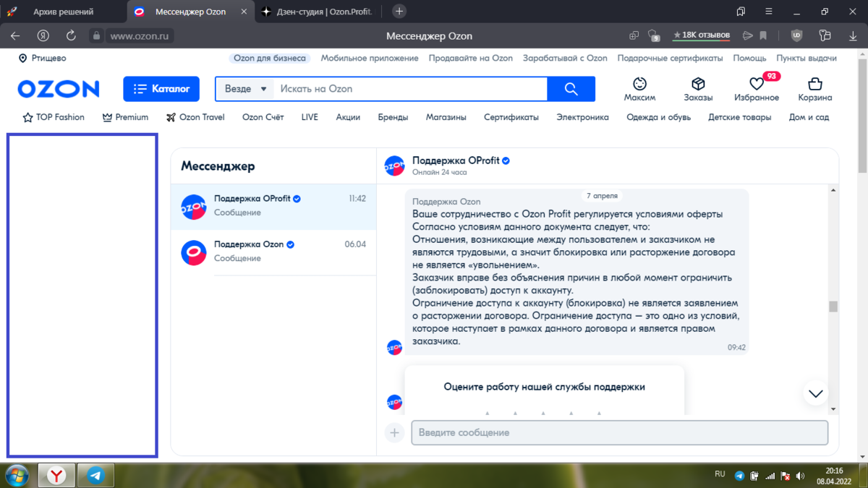Open the protect shield icon with badge 9

click(654, 35)
